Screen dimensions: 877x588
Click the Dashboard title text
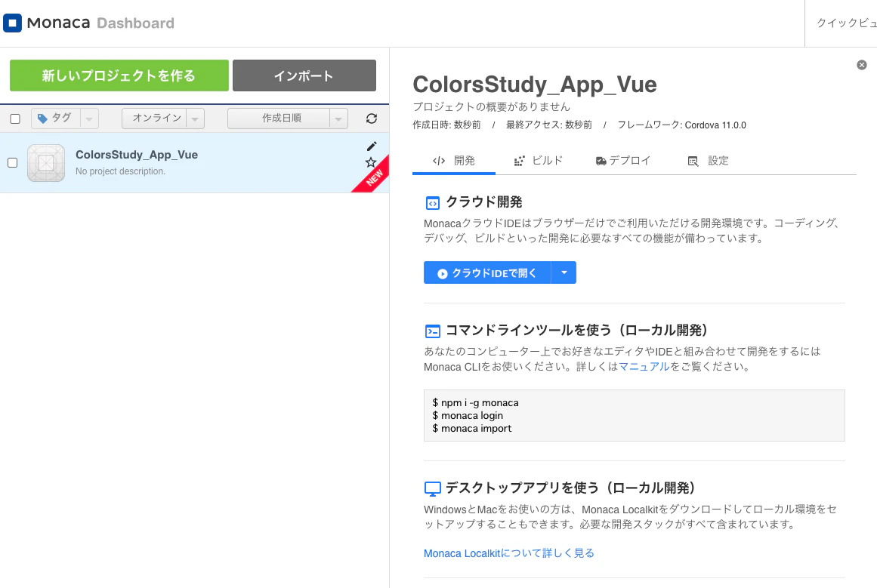click(135, 23)
